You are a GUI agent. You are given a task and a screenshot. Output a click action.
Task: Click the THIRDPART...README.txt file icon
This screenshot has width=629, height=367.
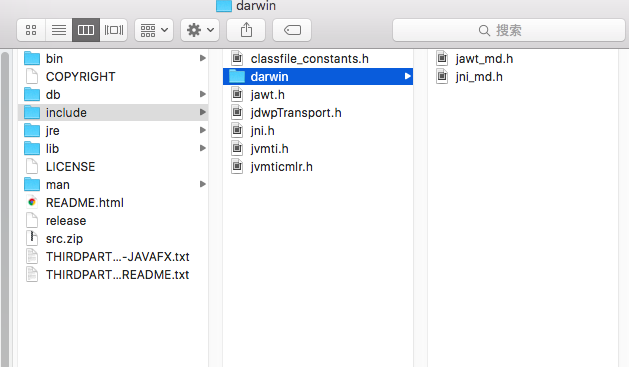tap(32, 274)
